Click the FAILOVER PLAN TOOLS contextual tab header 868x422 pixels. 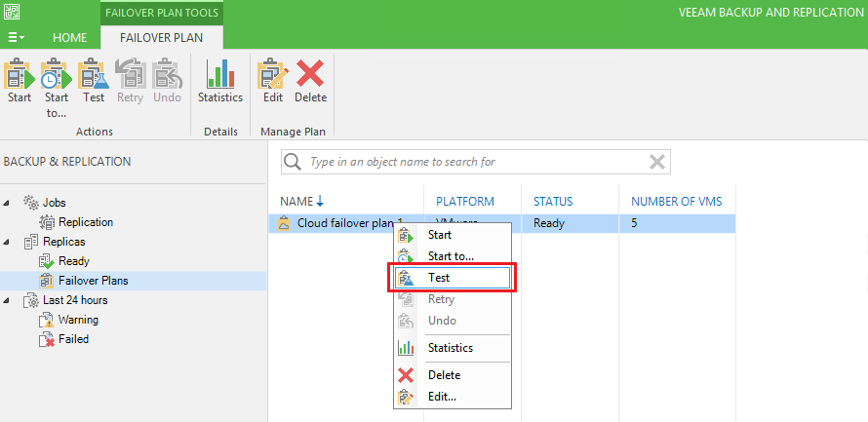click(x=162, y=12)
